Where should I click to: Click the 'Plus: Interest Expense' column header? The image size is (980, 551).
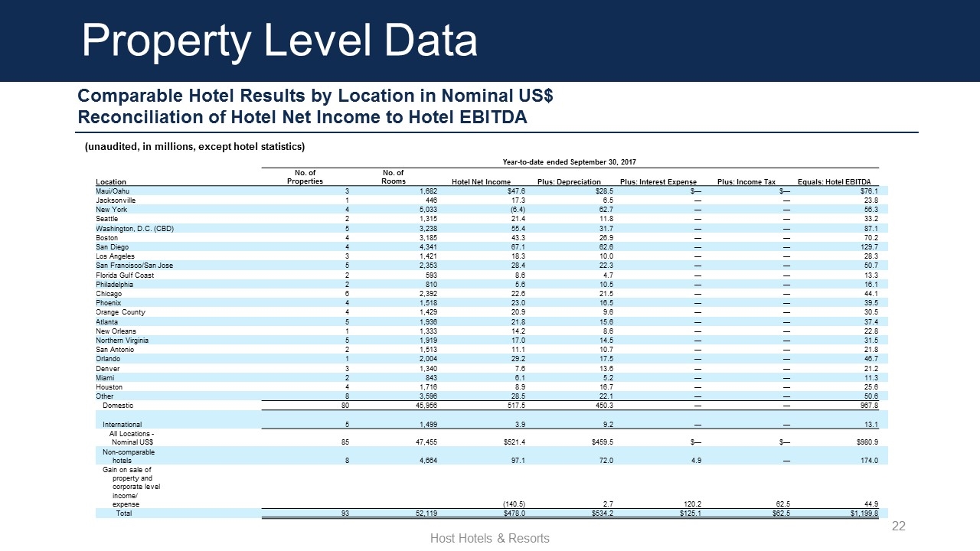pos(658,181)
